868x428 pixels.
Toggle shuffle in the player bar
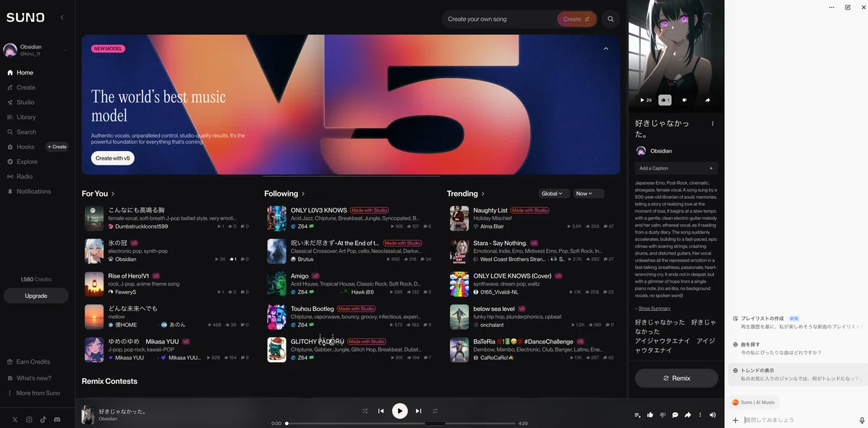point(365,411)
